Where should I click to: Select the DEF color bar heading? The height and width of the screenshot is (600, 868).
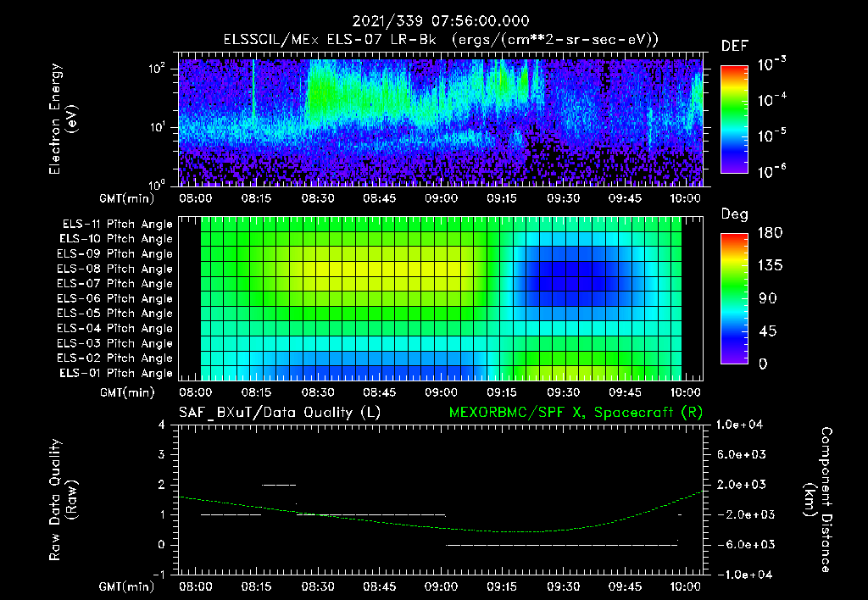tap(735, 46)
